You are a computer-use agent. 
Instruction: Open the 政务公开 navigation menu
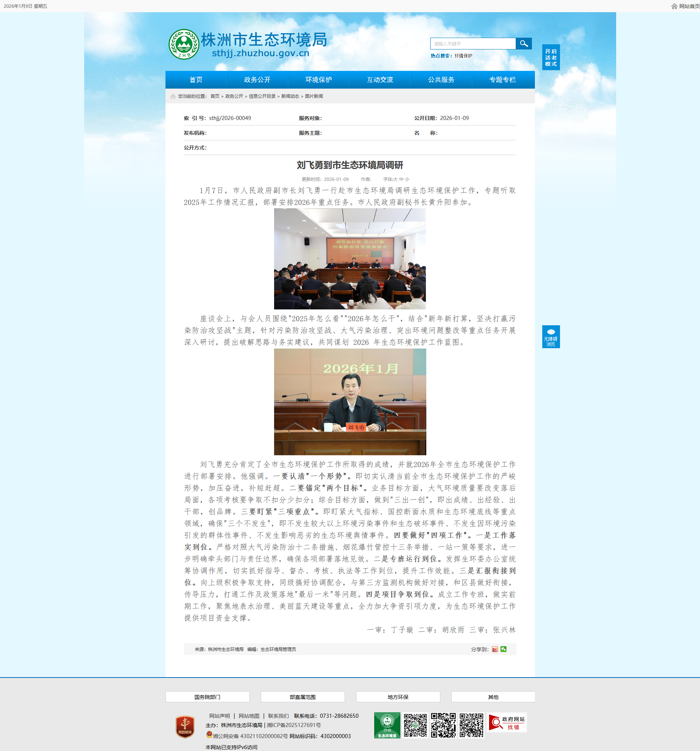257,80
